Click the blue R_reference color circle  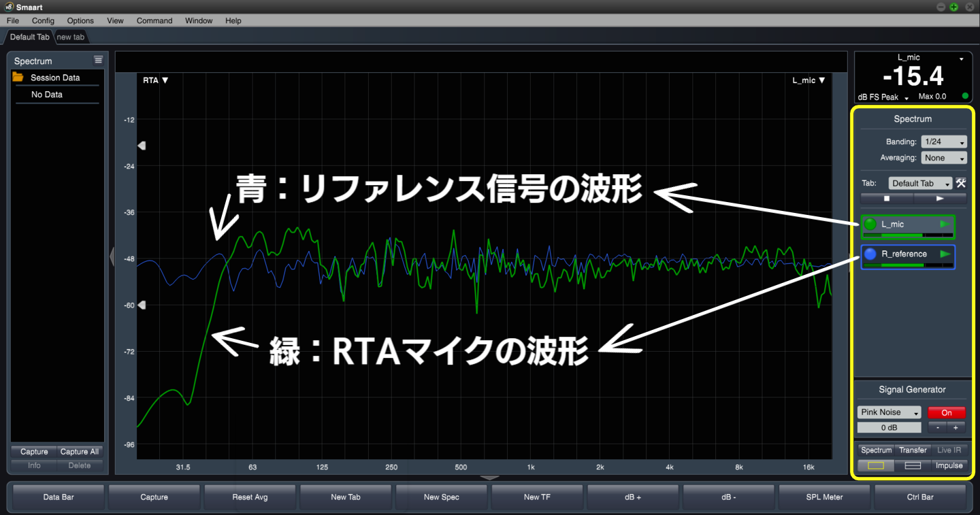pyautogui.click(x=870, y=254)
